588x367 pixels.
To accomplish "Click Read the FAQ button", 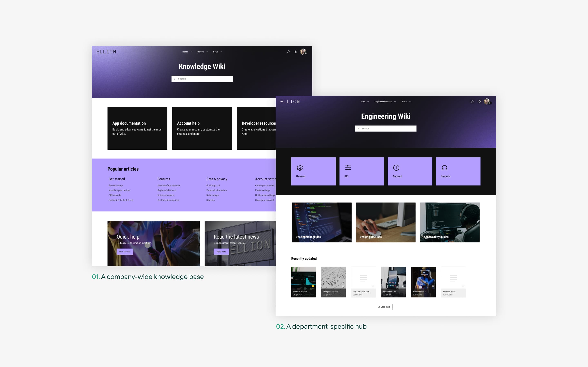I will [124, 251].
